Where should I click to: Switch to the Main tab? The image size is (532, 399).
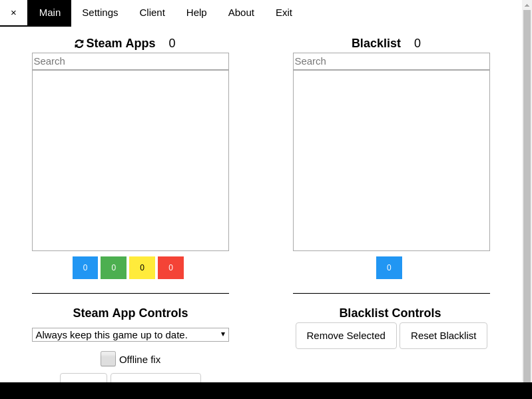pos(49,13)
